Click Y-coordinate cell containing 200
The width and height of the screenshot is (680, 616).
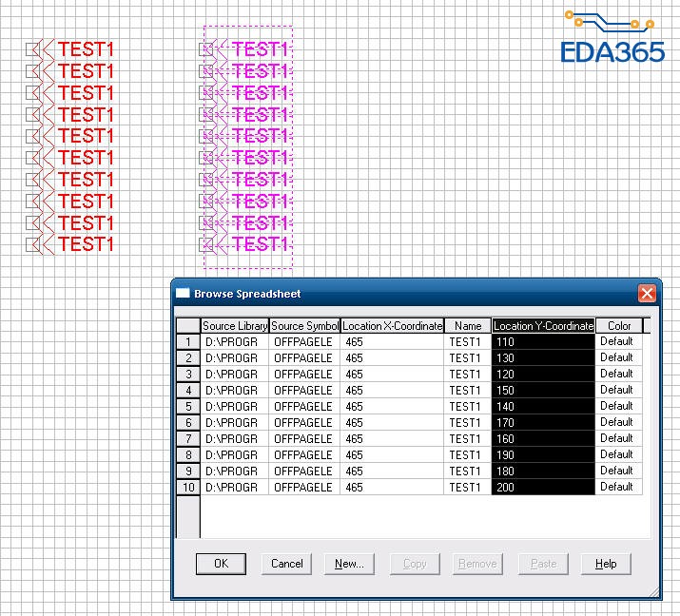coord(543,488)
